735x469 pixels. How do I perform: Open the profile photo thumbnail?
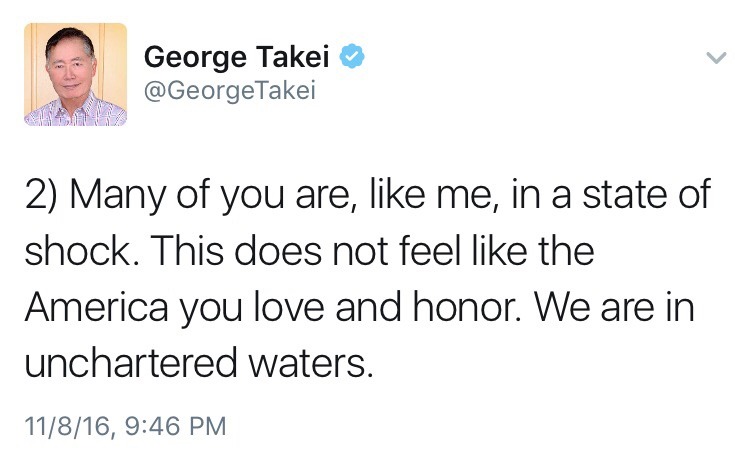(74, 75)
